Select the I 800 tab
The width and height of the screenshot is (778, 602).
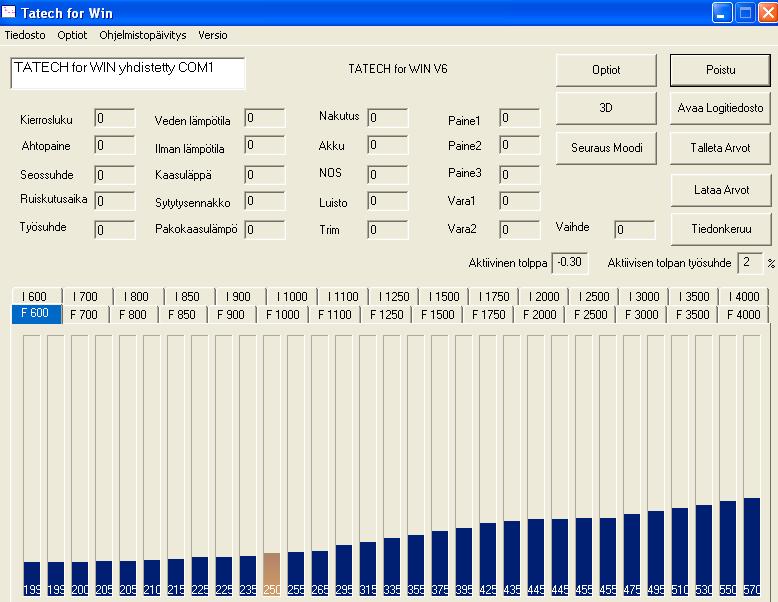[x=138, y=296]
